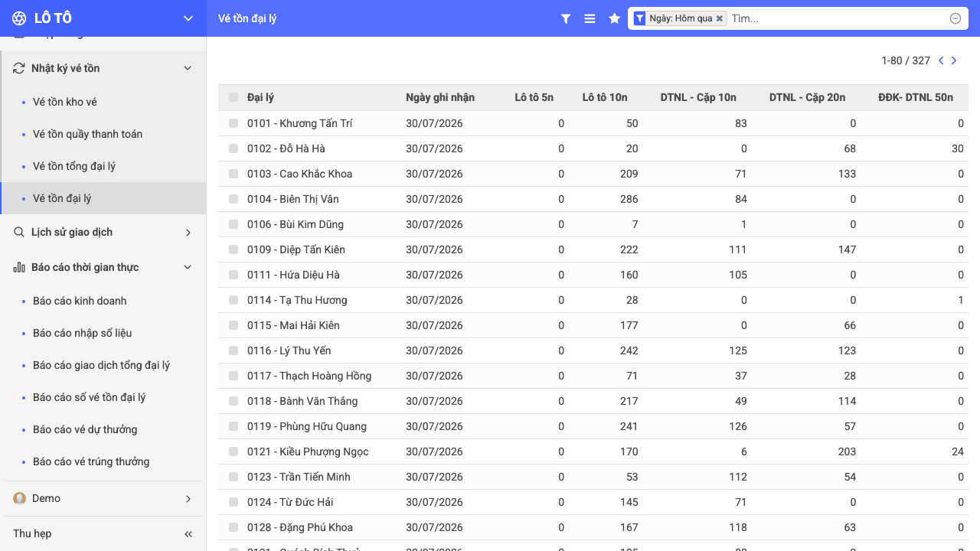Tick the select-all checkbox in table header
This screenshot has width=980, height=551.
(234, 97)
